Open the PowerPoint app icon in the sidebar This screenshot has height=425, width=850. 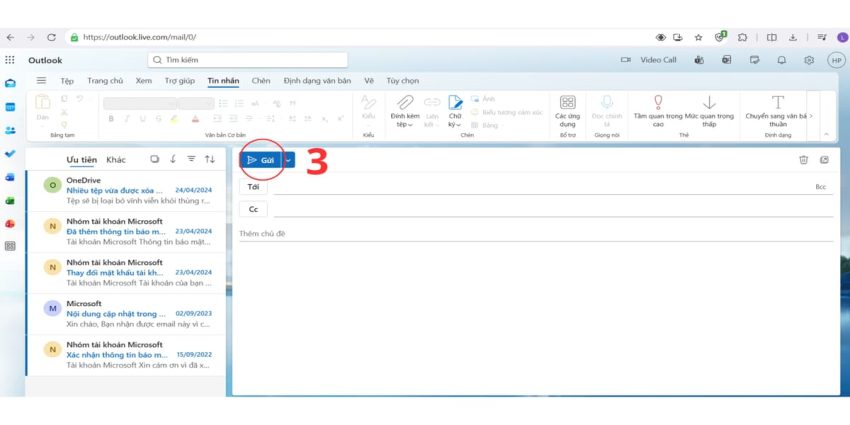coord(10,223)
